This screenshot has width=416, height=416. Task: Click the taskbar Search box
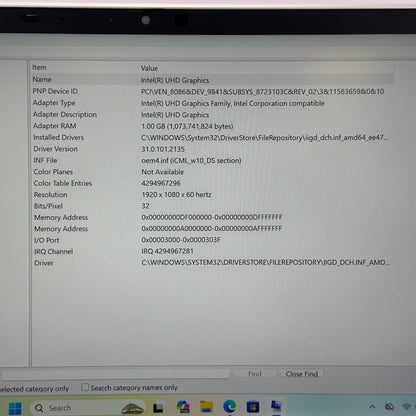(88, 408)
